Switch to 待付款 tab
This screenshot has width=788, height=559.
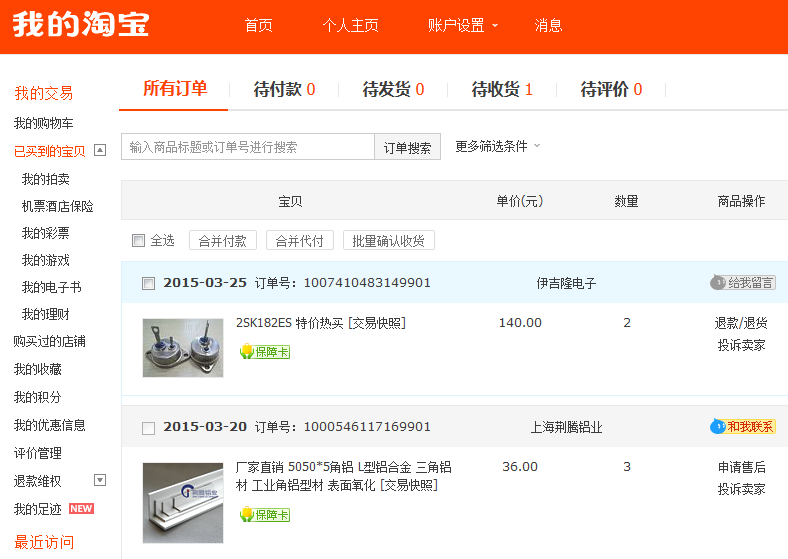pyautogui.click(x=284, y=89)
